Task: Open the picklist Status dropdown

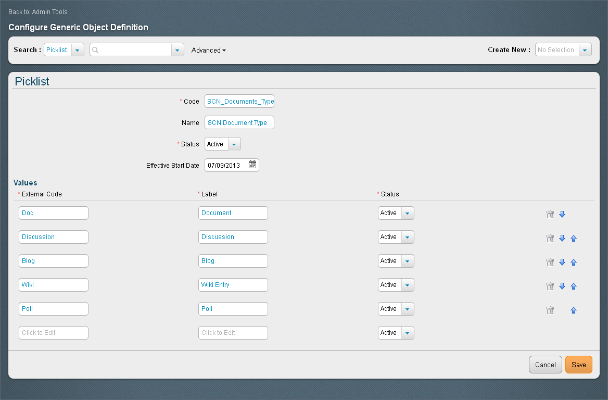Action: pos(234,144)
